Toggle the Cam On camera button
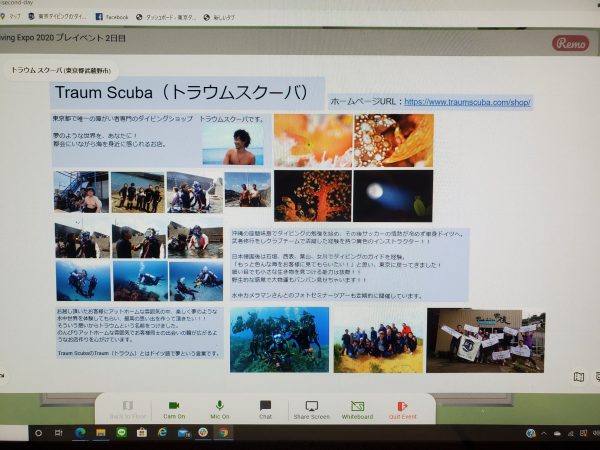 click(174, 409)
